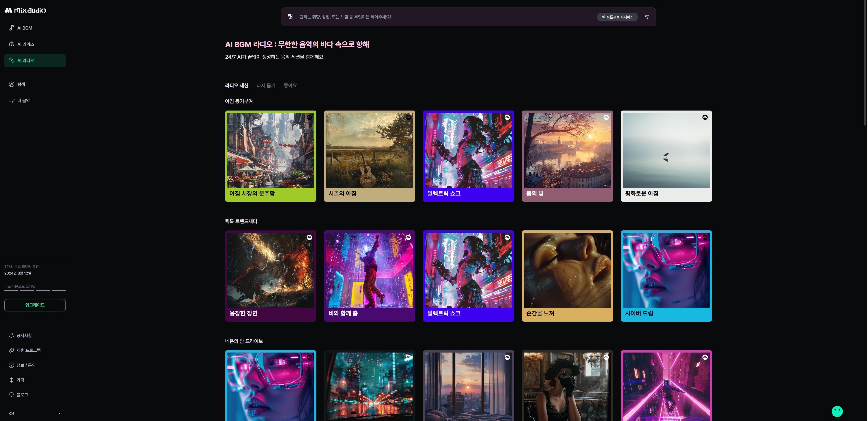Click the AI BGM music note icon
The width and height of the screenshot is (868, 421).
[x=11, y=28]
